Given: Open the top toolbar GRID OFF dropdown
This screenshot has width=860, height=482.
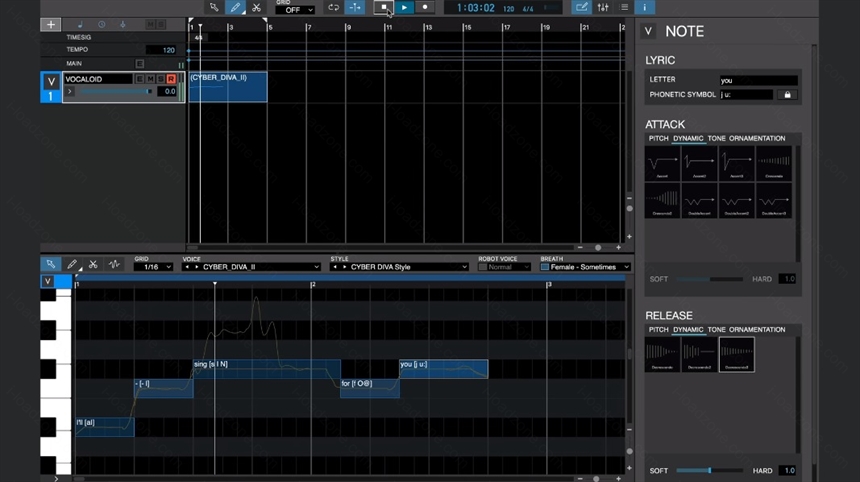Looking at the screenshot, I should (295, 10).
